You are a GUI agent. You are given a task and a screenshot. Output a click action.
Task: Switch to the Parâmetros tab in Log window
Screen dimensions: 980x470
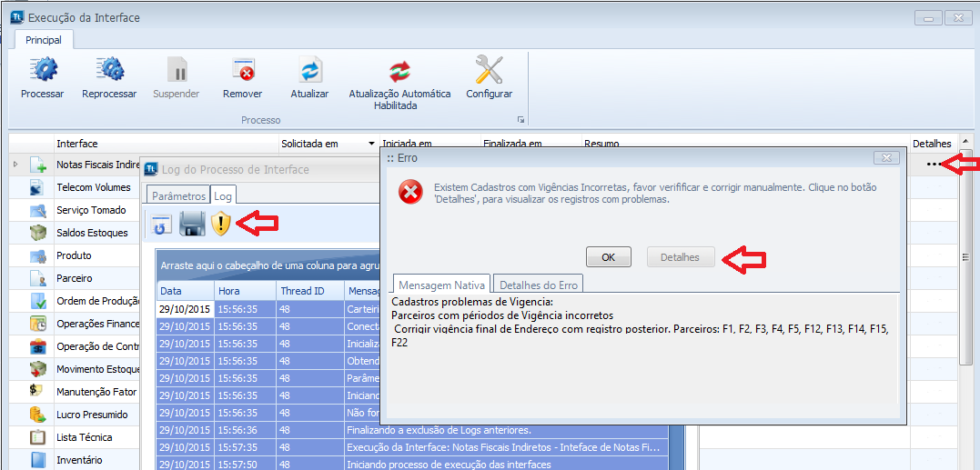178,196
